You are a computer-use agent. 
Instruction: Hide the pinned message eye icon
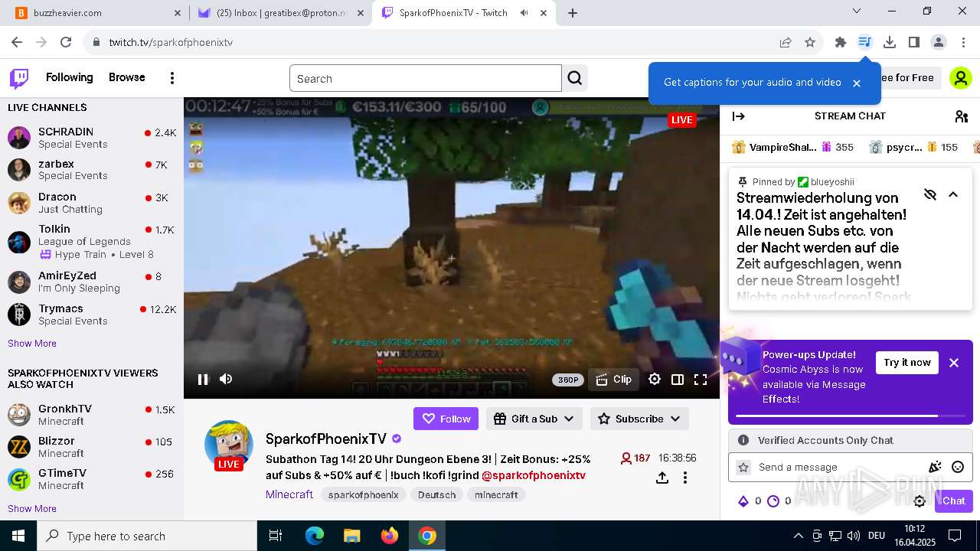pyautogui.click(x=930, y=194)
